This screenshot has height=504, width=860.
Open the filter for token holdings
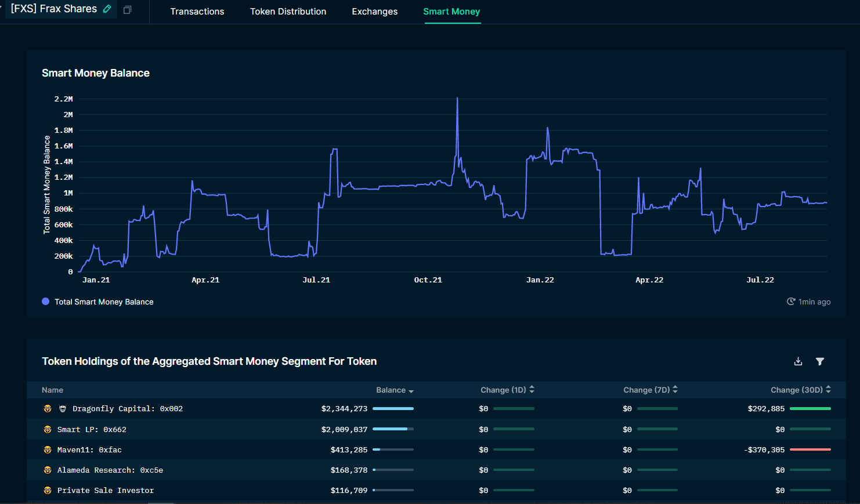coord(819,361)
